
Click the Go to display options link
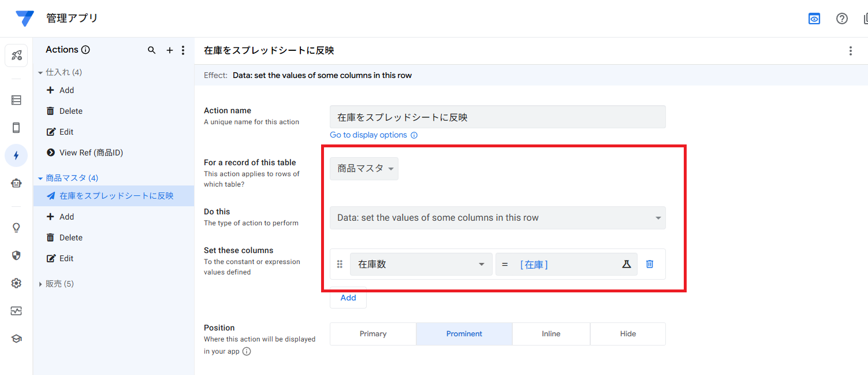tap(368, 135)
